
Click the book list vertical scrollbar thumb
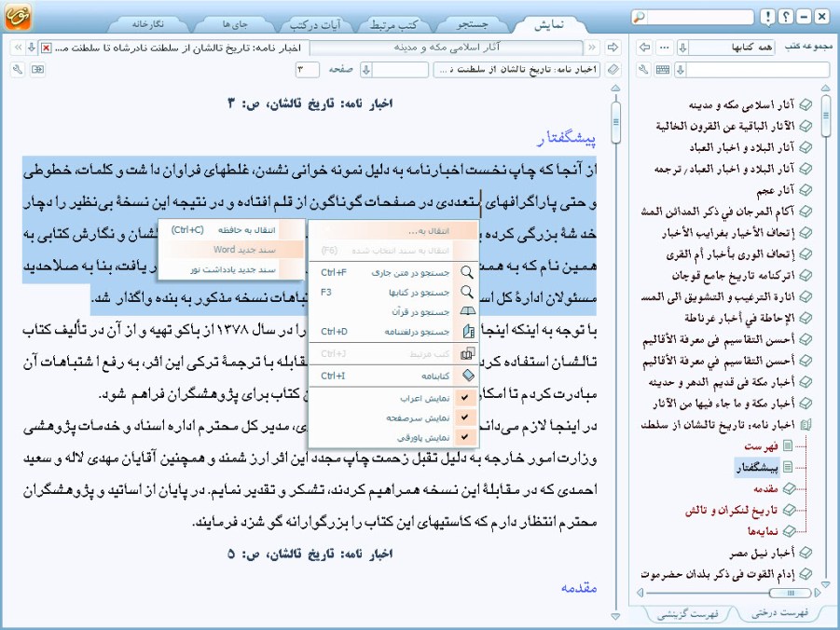(825, 116)
